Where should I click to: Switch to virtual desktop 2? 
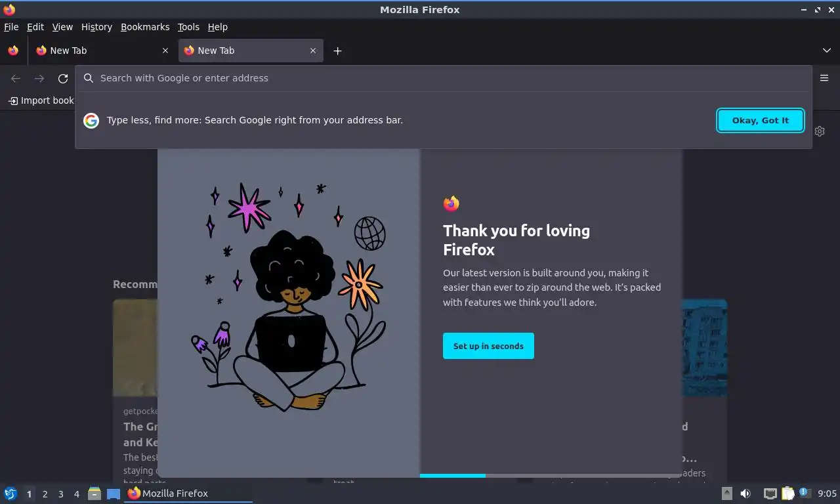click(x=45, y=494)
